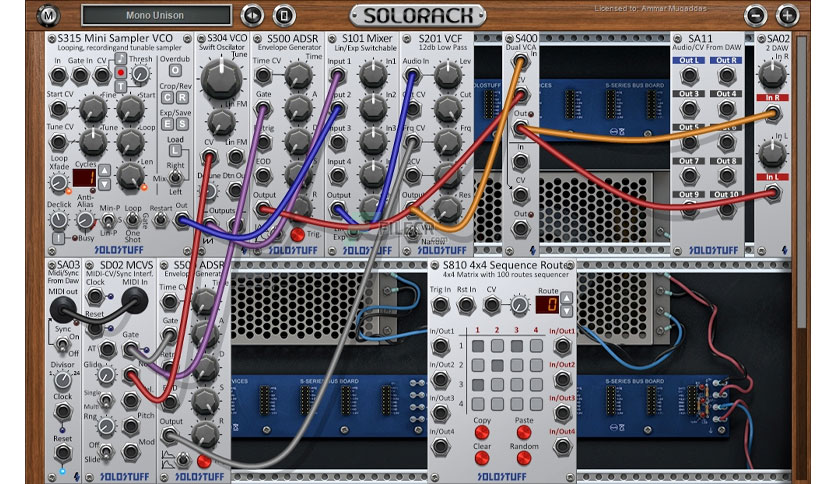Viewport: 836px width, 484px height.
Task: Click the Out R jack on SA11
Action: pos(726,75)
